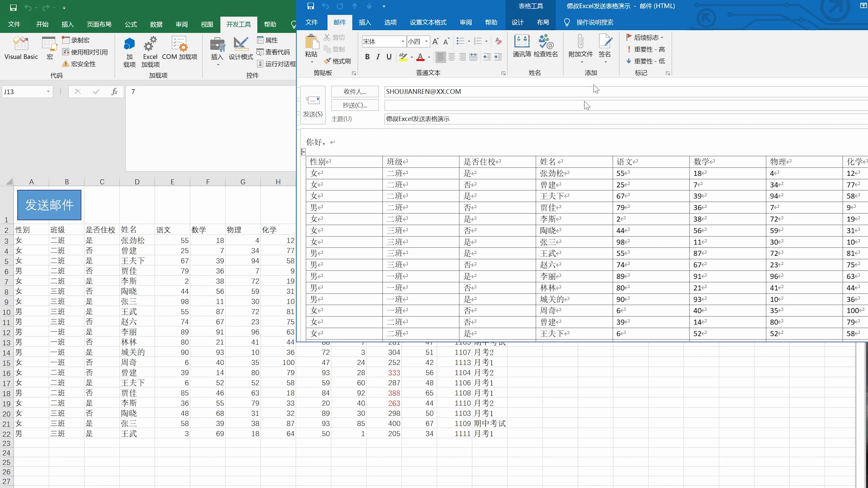Expand the J13 name box dropdown
Viewport: 868px width, 488px height.
tap(48, 91)
